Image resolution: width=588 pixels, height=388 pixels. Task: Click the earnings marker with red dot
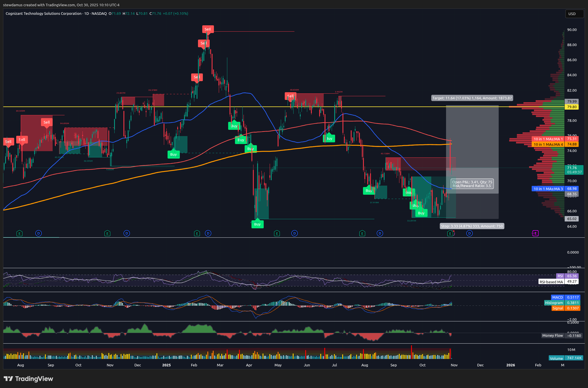450,233
